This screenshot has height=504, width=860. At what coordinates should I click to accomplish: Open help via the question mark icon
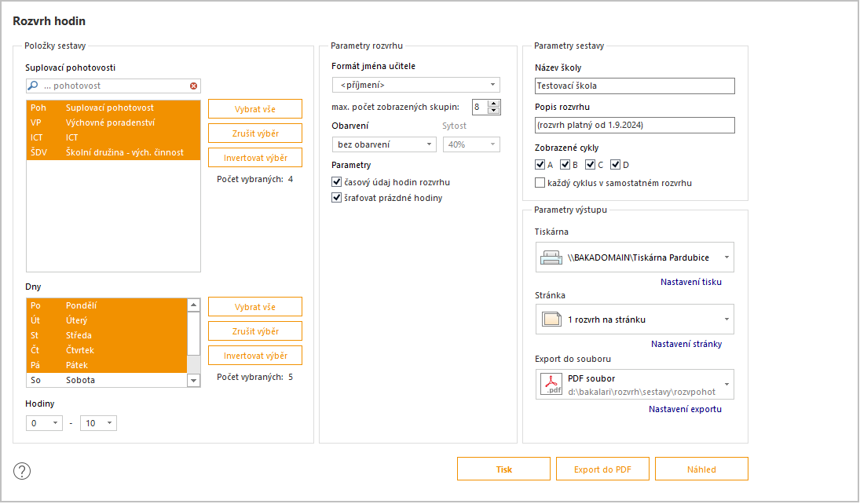pos(22,470)
